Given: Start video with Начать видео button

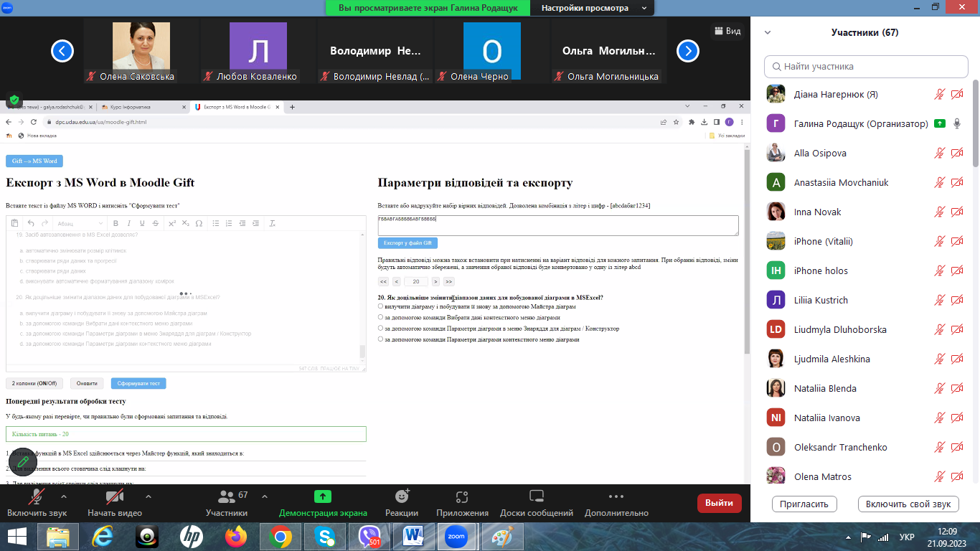Looking at the screenshot, I should click(115, 504).
